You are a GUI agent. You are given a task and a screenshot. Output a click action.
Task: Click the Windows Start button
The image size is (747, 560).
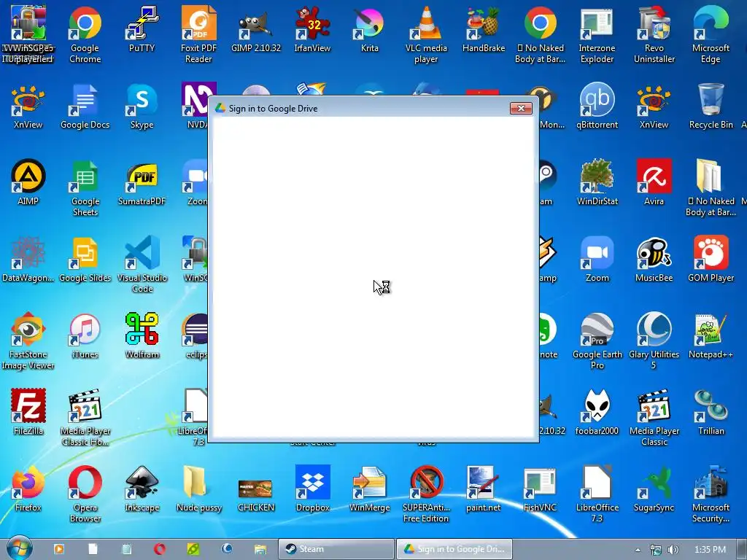pyautogui.click(x=19, y=548)
